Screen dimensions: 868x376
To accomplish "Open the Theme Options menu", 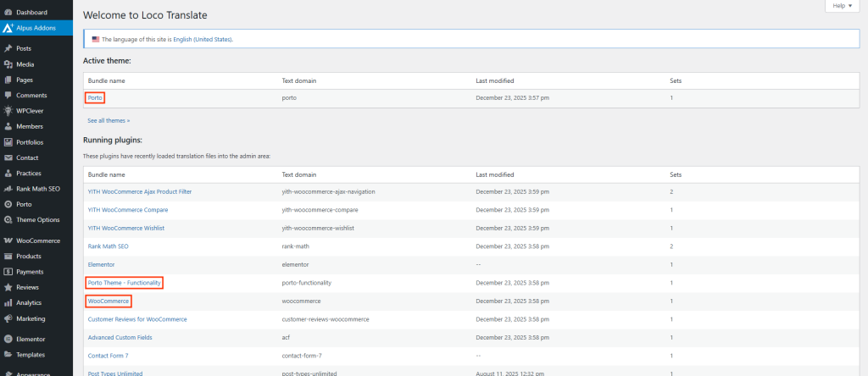I will tap(36, 220).
